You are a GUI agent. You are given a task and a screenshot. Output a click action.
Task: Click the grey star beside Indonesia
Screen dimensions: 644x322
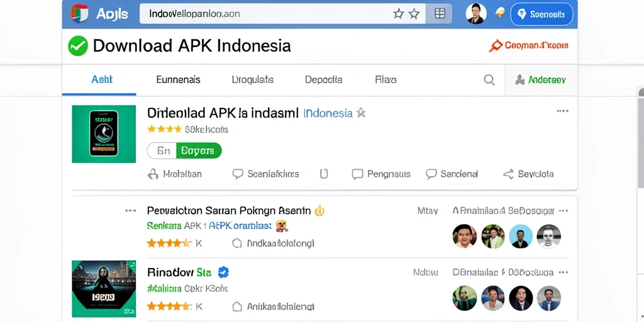(x=360, y=113)
